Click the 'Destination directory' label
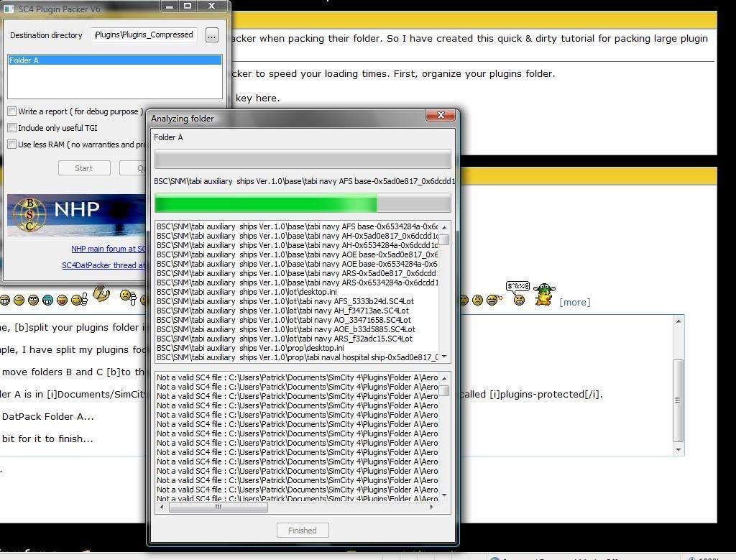 coord(46,35)
